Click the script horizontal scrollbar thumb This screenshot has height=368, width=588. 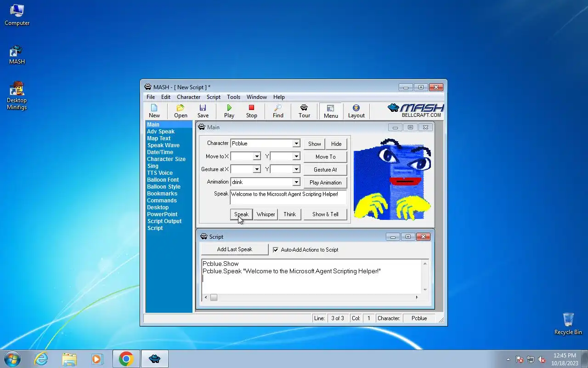pyautogui.click(x=214, y=298)
